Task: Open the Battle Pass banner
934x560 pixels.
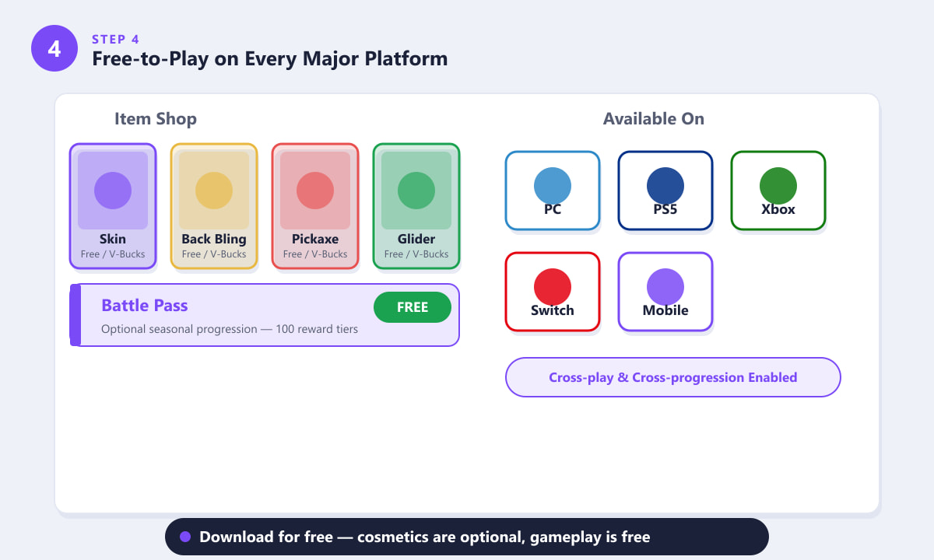Action: [x=265, y=315]
